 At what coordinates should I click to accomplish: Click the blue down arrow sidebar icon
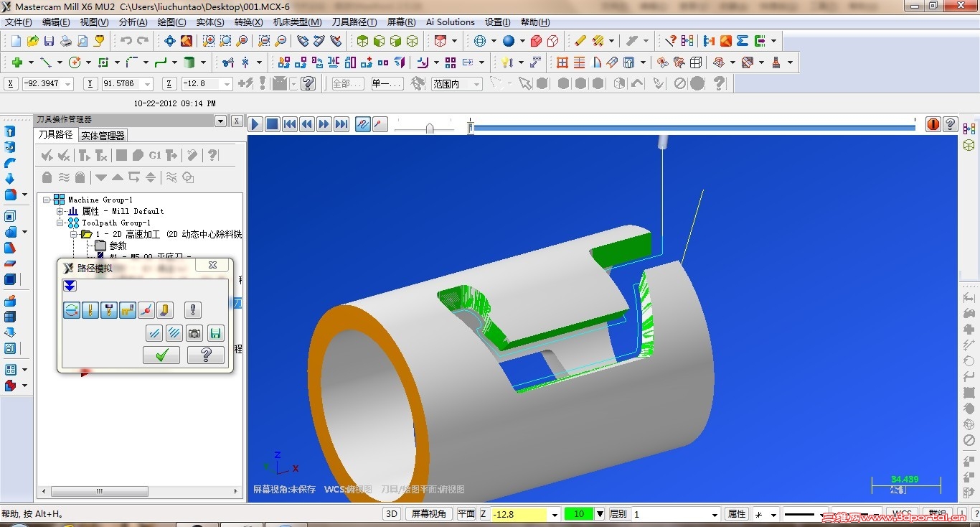pos(10,178)
